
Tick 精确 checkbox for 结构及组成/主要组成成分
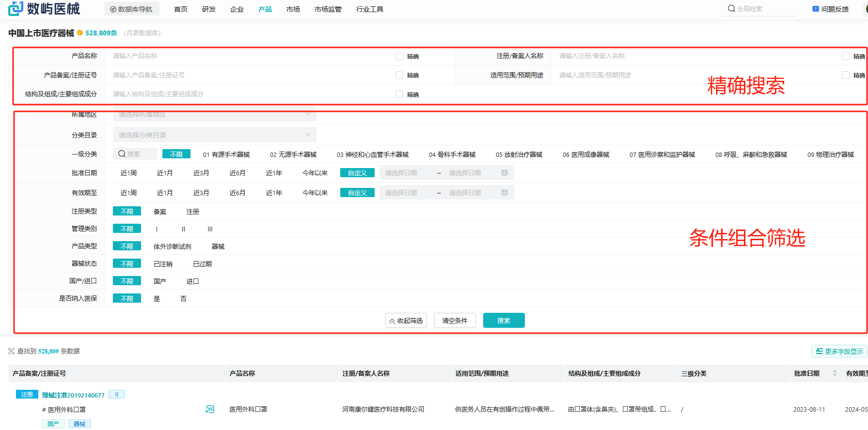399,94
